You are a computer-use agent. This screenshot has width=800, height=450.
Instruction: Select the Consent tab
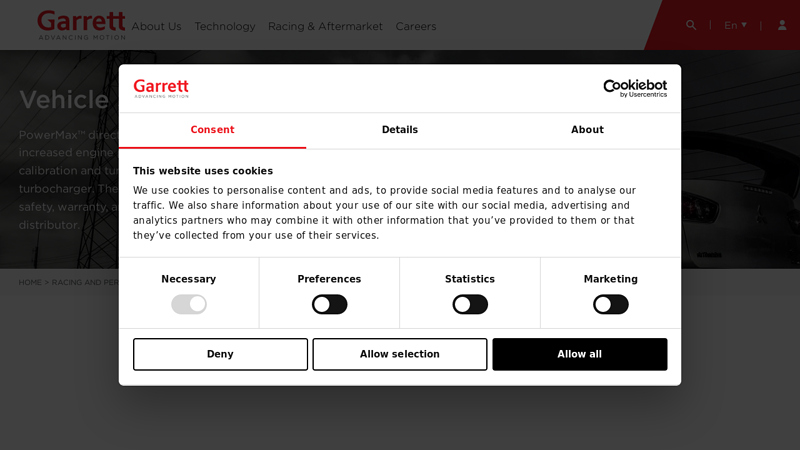pyautogui.click(x=212, y=130)
